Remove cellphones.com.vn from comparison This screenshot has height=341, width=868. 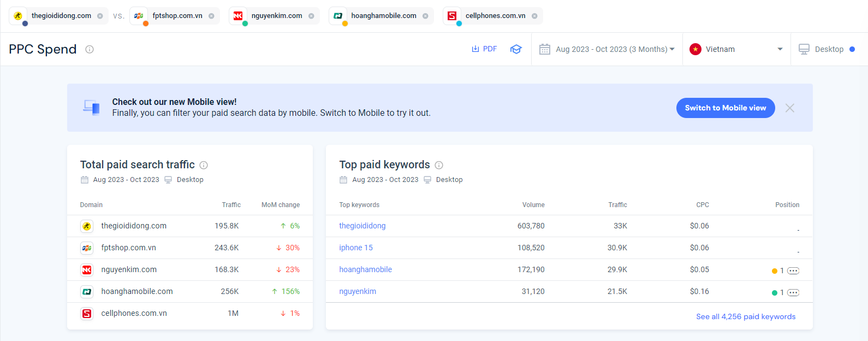point(534,16)
